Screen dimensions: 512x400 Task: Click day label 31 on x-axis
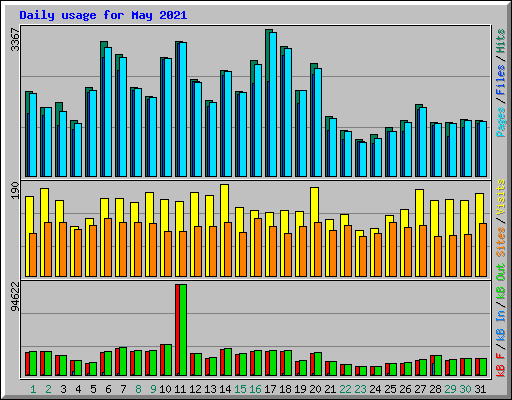pyautogui.click(x=480, y=389)
